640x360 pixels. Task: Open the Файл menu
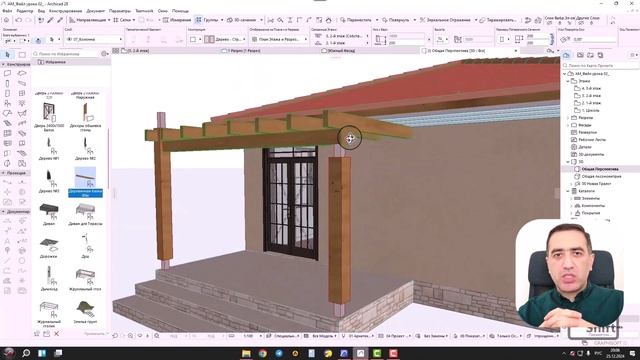tap(7, 11)
